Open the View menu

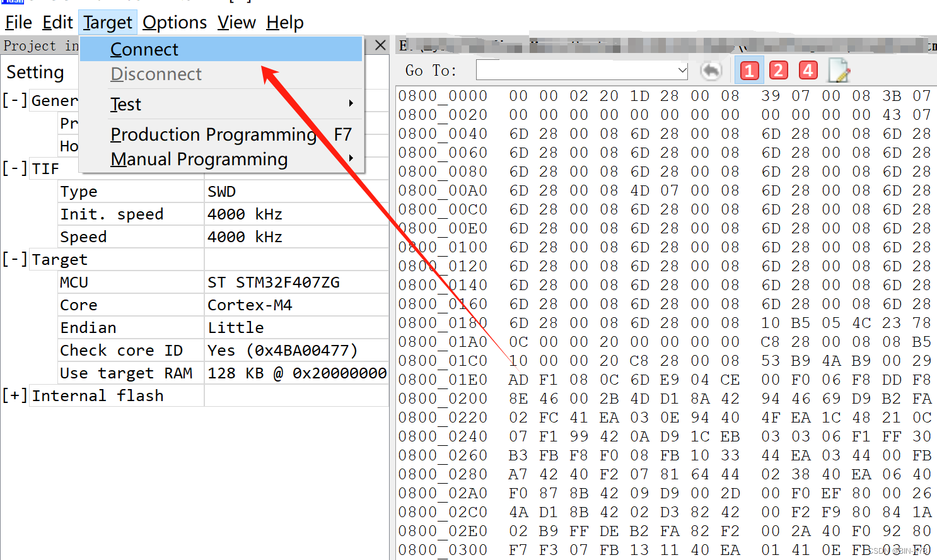[236, 22]
